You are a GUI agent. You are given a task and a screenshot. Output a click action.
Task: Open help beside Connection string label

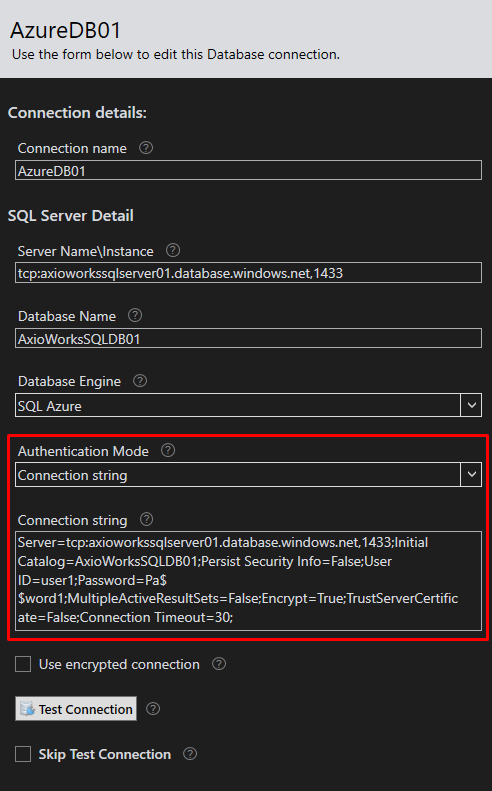click(x=146, y=519)
